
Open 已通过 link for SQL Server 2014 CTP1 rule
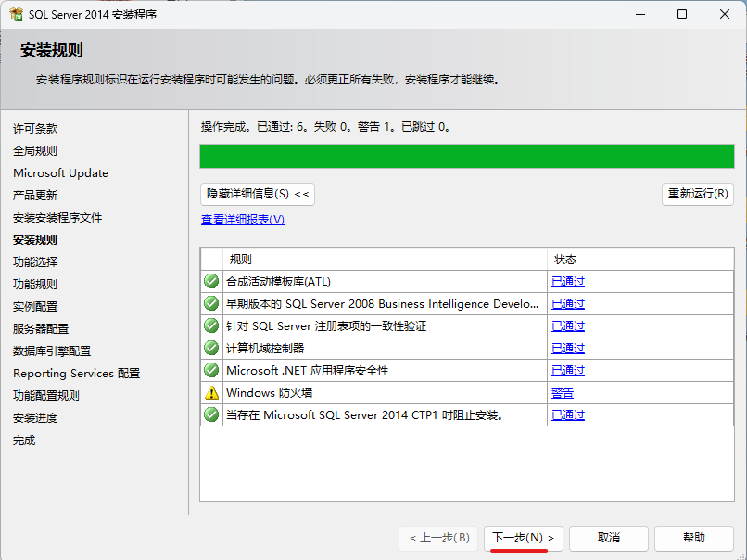(568, 415)
